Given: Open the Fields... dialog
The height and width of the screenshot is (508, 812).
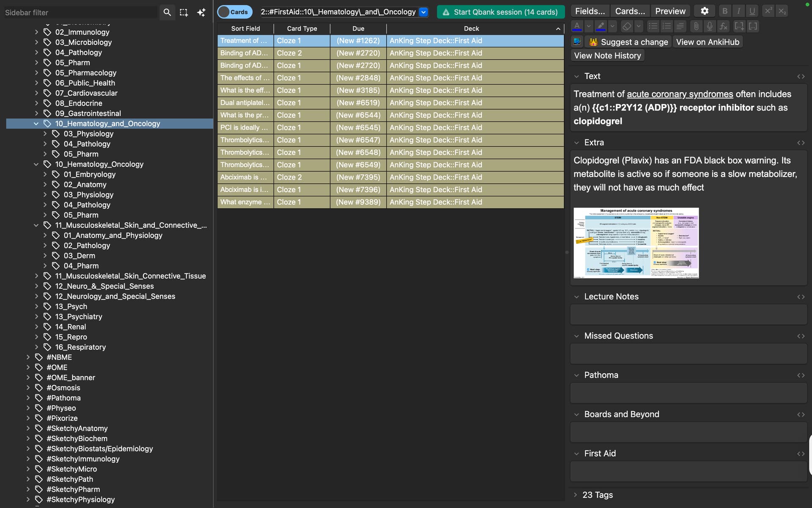Looking at the screenshot, I should pyautogui.click(x=590, y=11).
